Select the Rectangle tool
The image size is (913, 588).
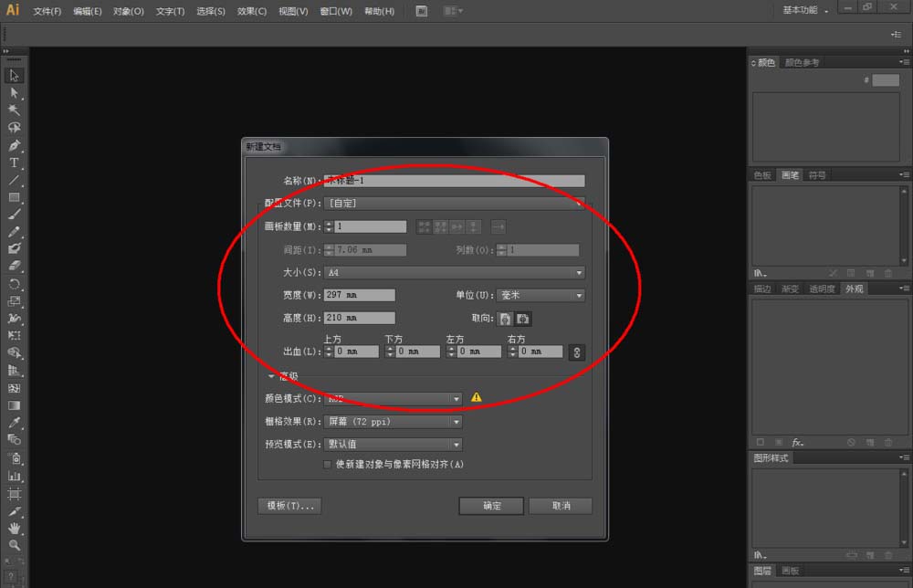click(14, 197)
